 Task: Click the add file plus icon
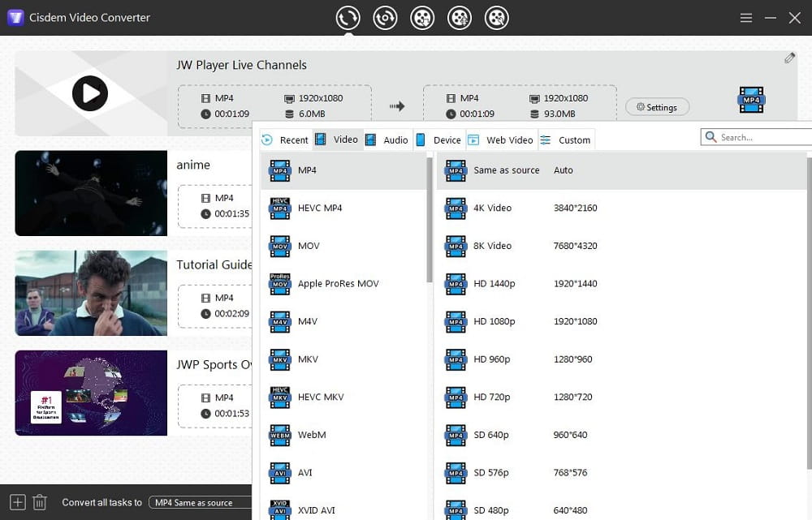coord(17,502)
